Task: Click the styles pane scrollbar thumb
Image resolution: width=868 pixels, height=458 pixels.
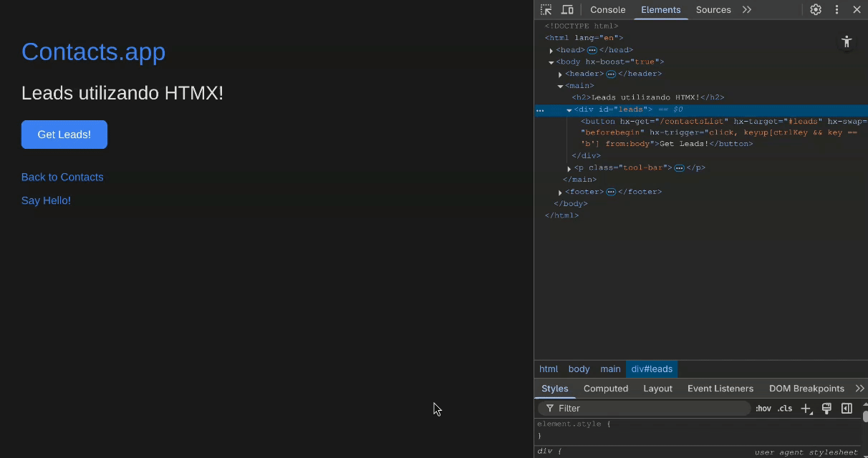Action: click(865, 416)
